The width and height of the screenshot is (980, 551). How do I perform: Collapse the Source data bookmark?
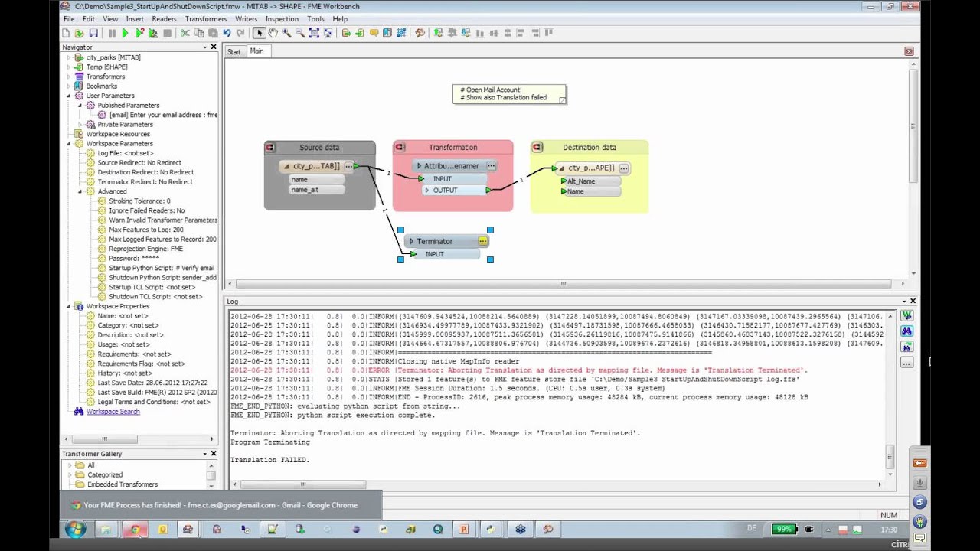tap(269, 147)
